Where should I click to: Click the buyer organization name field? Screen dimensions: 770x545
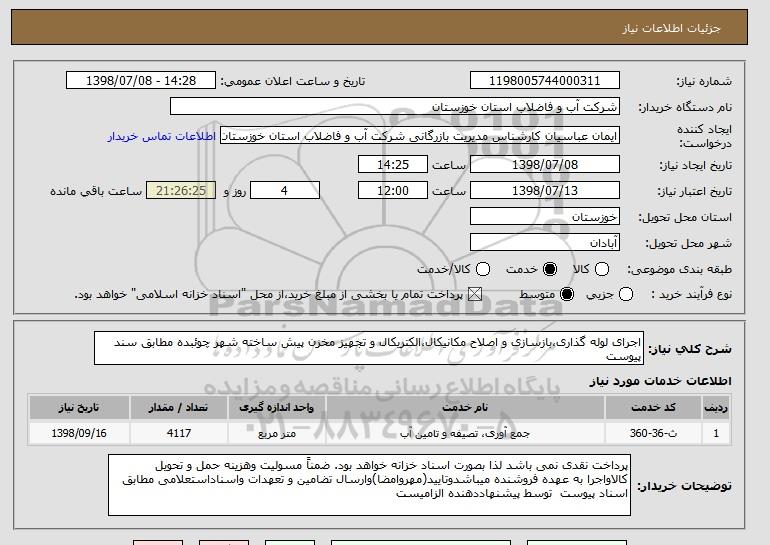395,107
